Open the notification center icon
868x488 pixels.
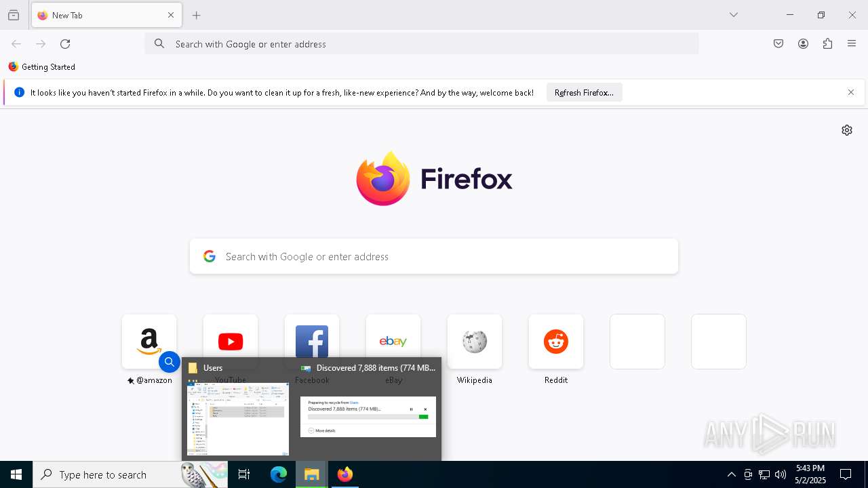[x=846, y=474]
